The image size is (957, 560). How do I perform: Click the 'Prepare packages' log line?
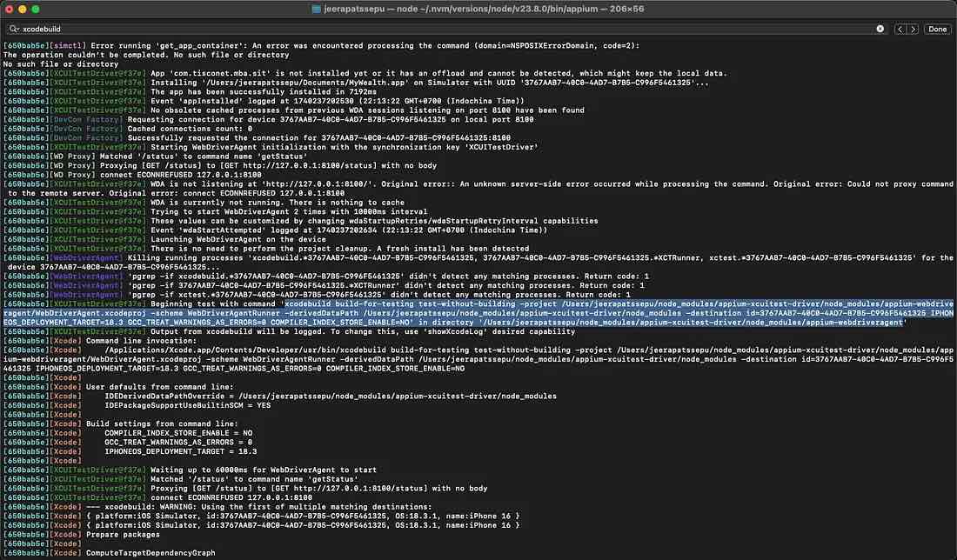coord(123,535)
